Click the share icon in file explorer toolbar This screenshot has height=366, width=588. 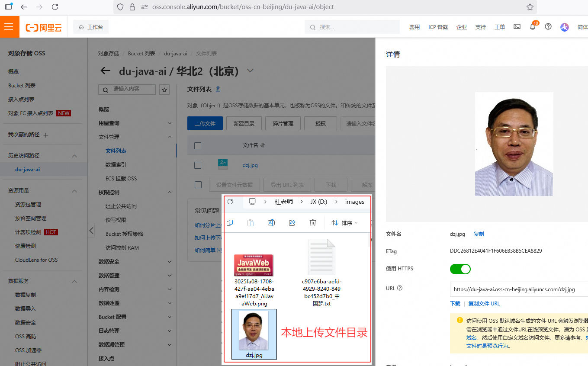pos(292,223)
